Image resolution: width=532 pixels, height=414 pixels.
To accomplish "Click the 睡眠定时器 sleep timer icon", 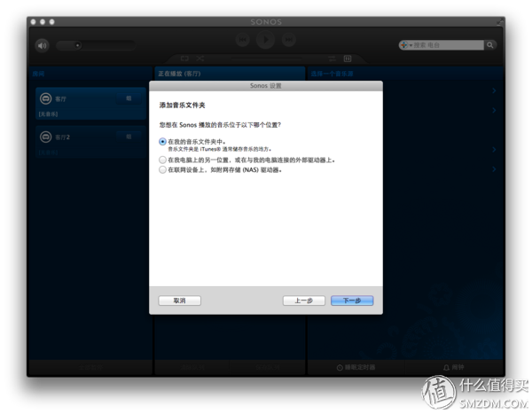I will coord(340,366).
